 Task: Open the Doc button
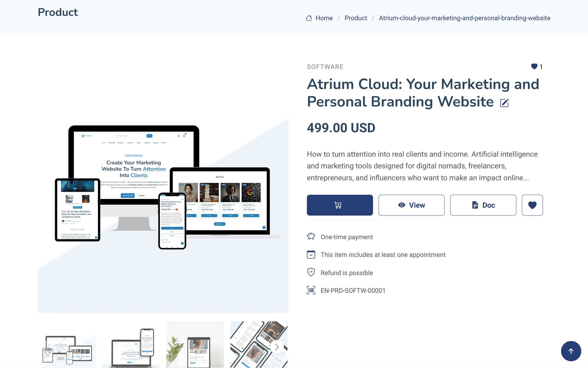483,205
